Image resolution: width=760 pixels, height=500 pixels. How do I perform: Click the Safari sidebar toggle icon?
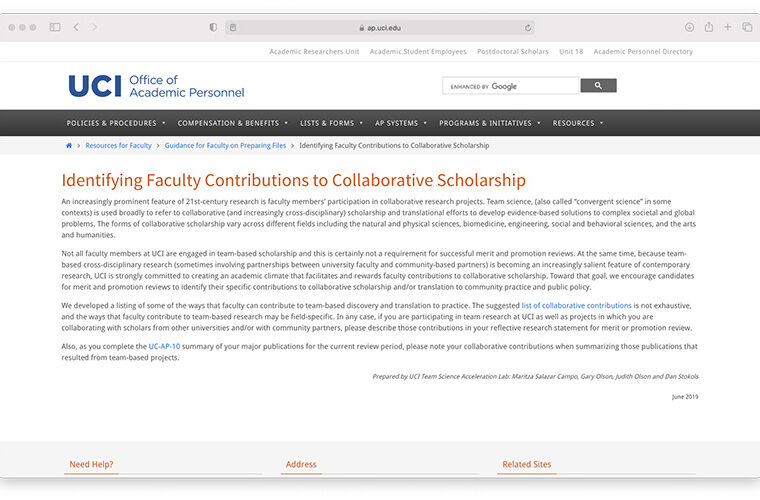point(55,27)
